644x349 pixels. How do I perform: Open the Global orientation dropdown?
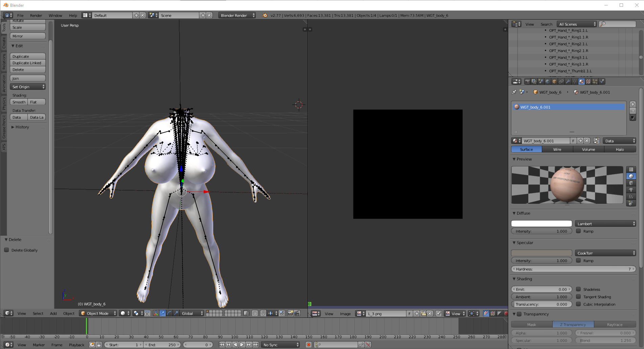click(x=192, y=313)
